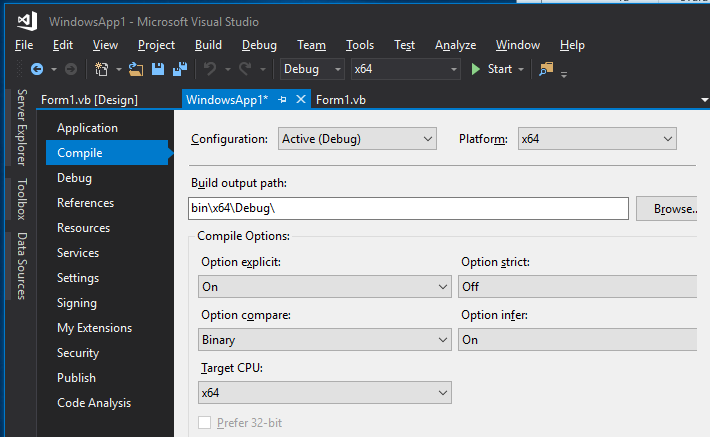This screenshot has width=710, height=437.
Task: Click the pin icon on WindowsApp1 tab
Action: [x=282, y=100]
